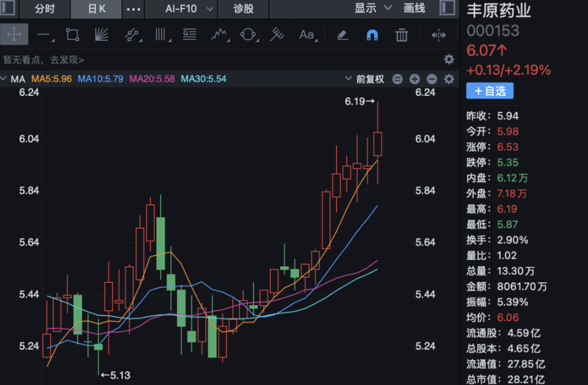Click the 金额 8061.70万 row
588x385 pixels.
(x=507, y=287)
